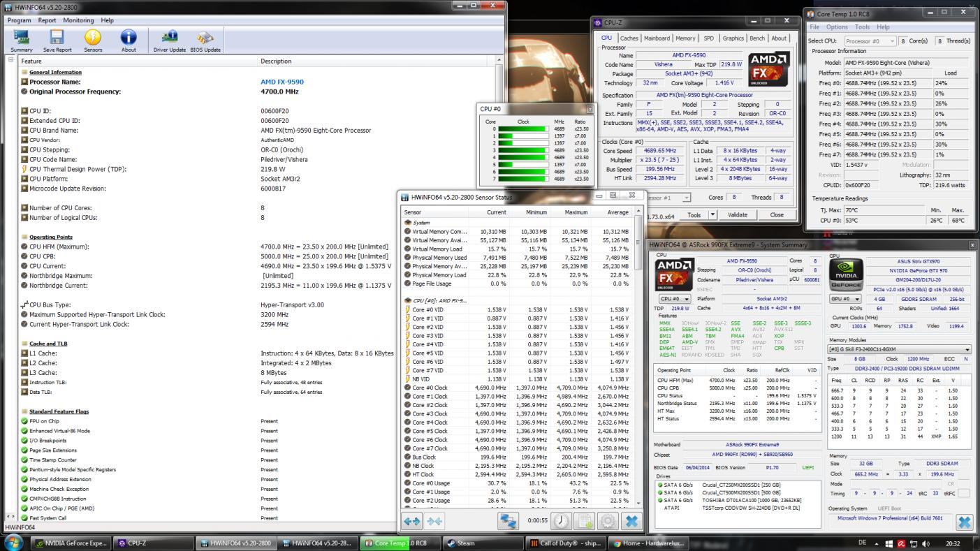The width and height of the screenshot is (980, 551).
Task: Click the Save Report toolbar icon
Action: (x=57, y=41)
